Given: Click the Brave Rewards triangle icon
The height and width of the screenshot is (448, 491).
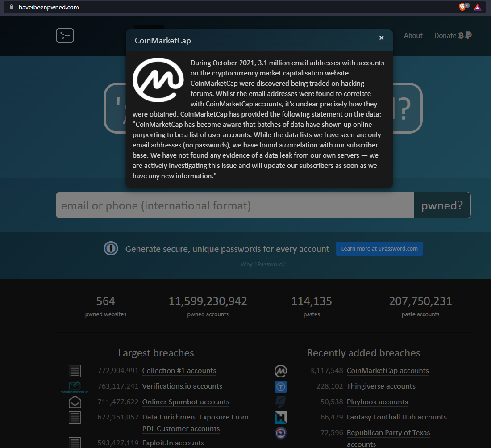Looking at the screenshot, I should click(x=477, y=7).
